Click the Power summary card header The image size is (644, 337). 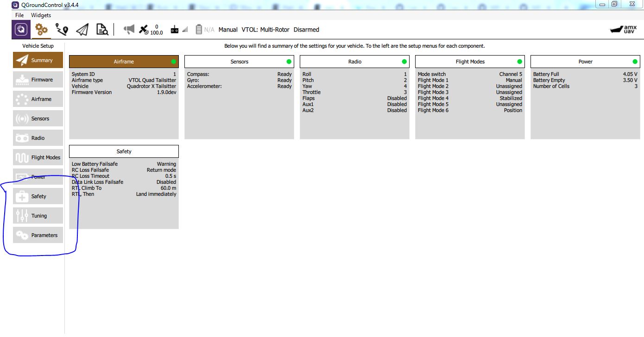[x=585, y=62]
